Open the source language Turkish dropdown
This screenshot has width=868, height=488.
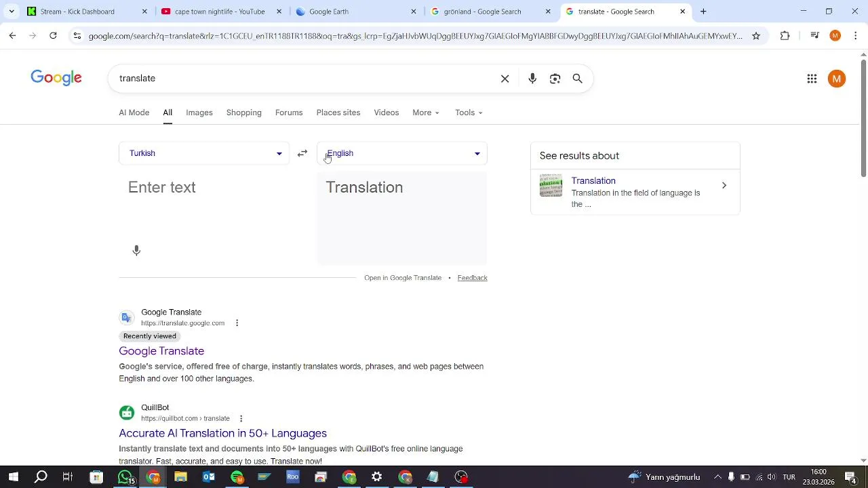pyautogui.click(x=204, y=153)
